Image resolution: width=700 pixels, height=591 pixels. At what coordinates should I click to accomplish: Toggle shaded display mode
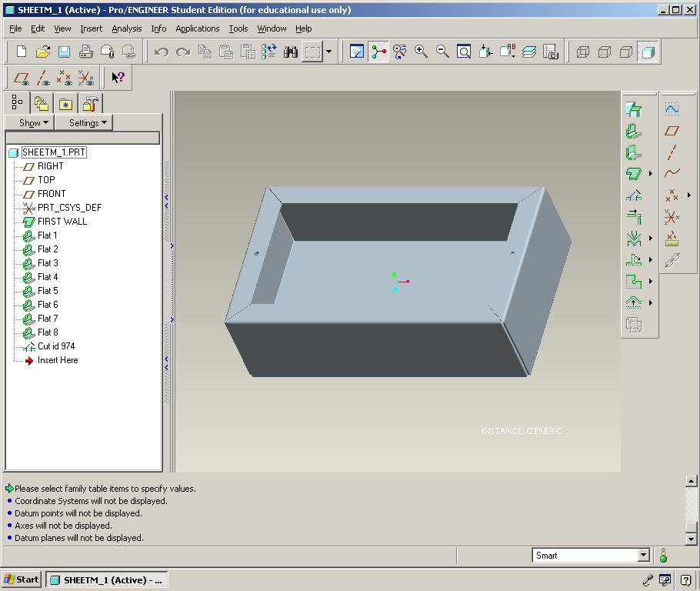[x=648, y=52]
